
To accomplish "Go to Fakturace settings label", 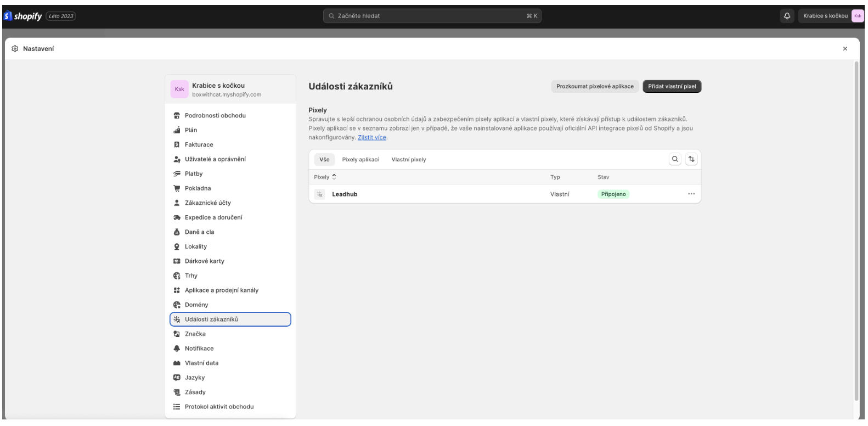I will (x=199, y=144).
